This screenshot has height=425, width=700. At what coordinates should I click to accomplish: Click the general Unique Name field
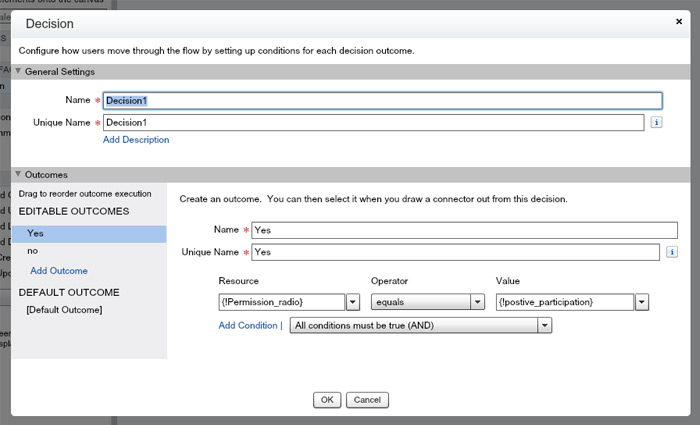(374, 122)
